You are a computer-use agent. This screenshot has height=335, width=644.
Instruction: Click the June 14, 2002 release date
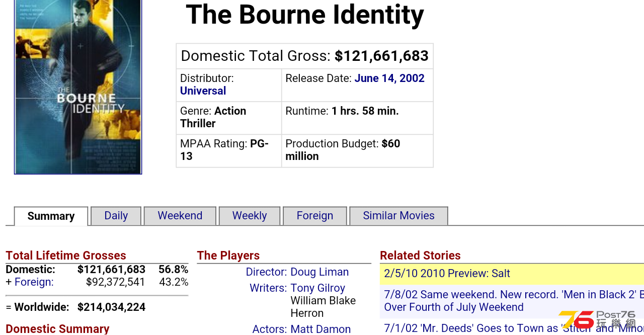click(389, 78)
